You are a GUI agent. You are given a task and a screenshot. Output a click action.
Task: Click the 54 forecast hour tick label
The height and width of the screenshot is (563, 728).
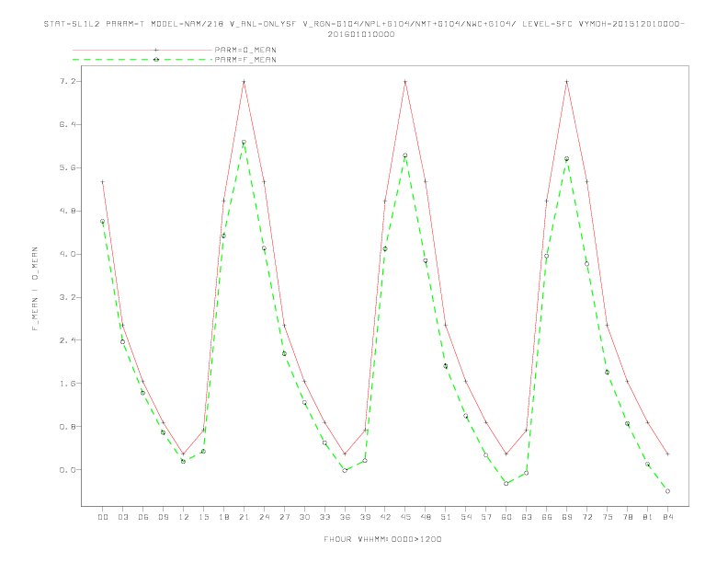pos(466,517)
